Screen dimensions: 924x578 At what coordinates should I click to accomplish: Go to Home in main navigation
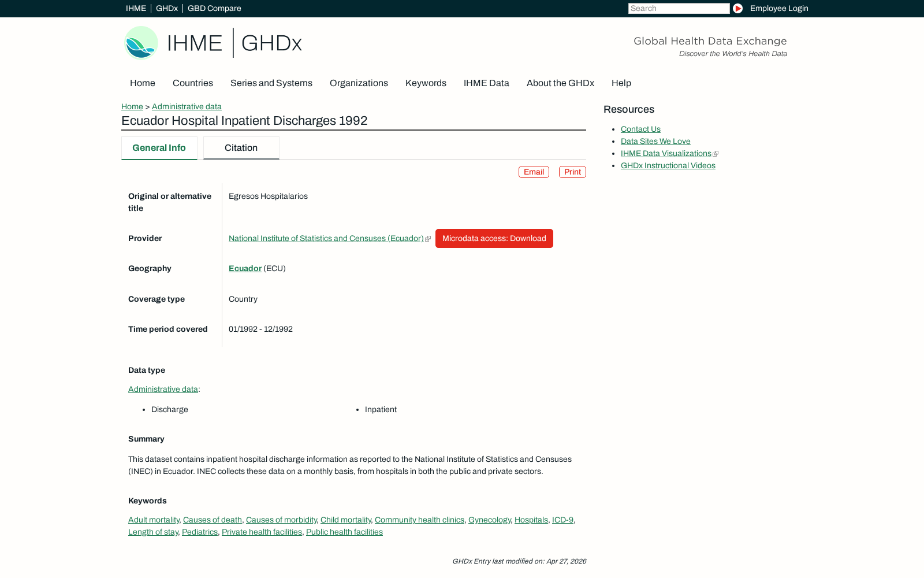point(143,83)
